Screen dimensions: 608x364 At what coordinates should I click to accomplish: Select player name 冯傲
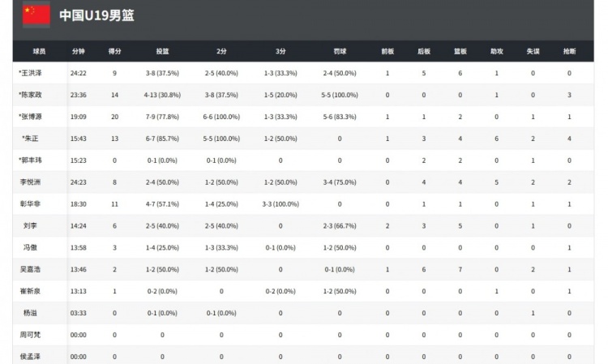tap(30, 247)
